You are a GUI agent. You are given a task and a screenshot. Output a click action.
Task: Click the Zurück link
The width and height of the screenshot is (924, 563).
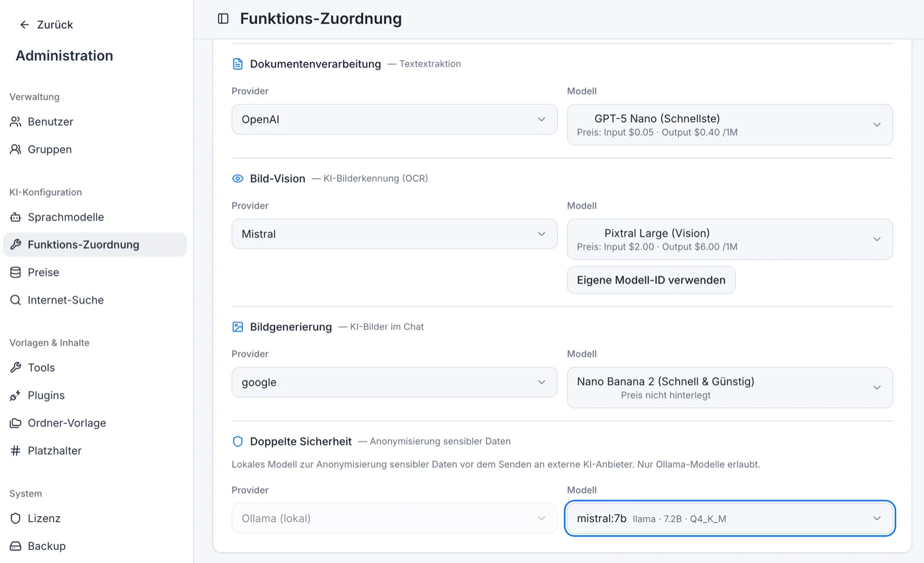(55, 24)
